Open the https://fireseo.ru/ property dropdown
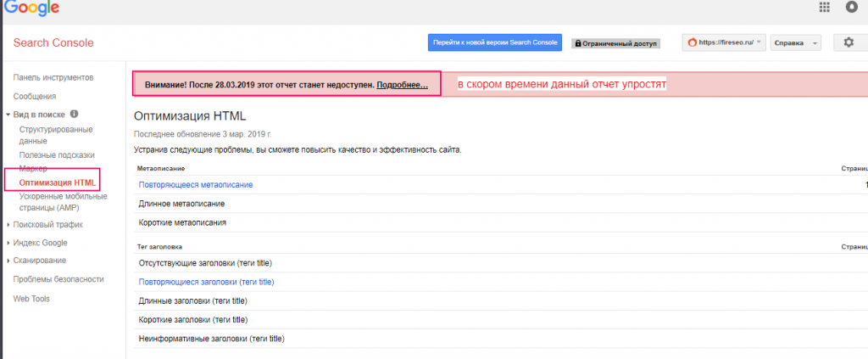Image resolution: width=868 pixels, height=359 pixels. (723, 42)
